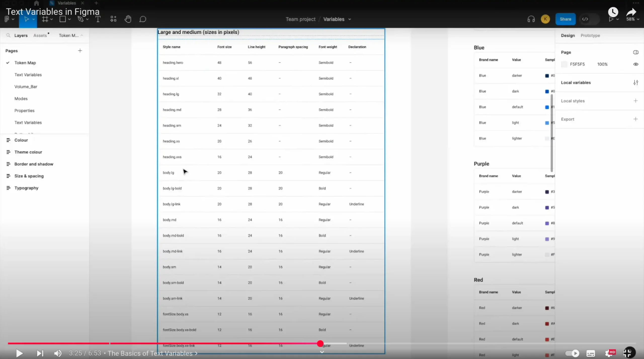
Task: Skip to next video
Action: [40, 353]
